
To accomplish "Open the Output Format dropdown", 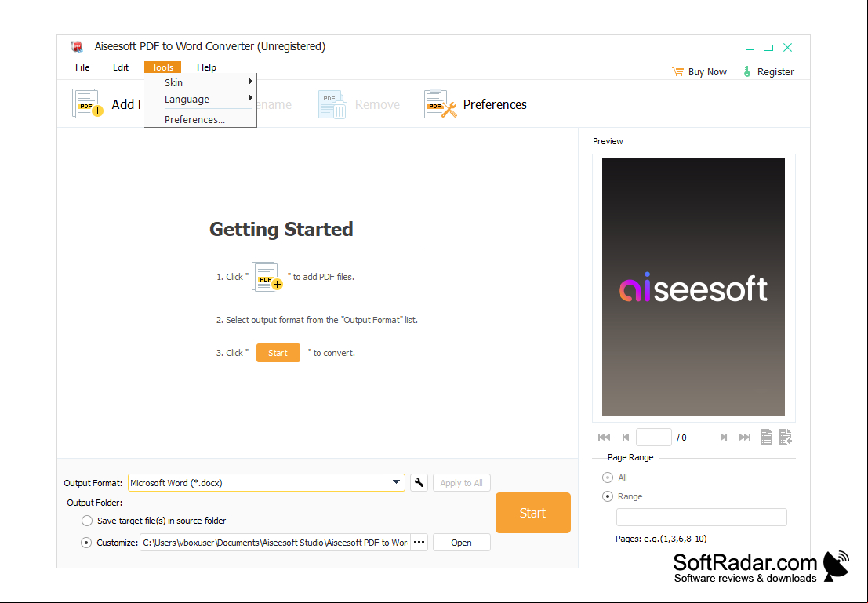I will (396, 482).
